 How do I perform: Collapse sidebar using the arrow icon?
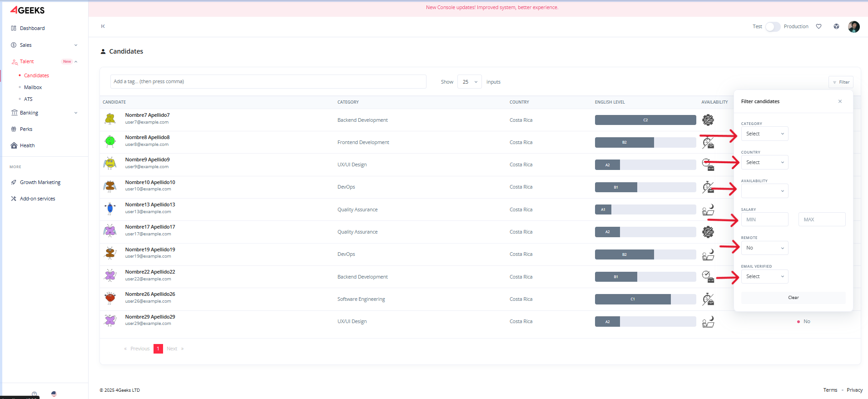(x=103, y=26)
